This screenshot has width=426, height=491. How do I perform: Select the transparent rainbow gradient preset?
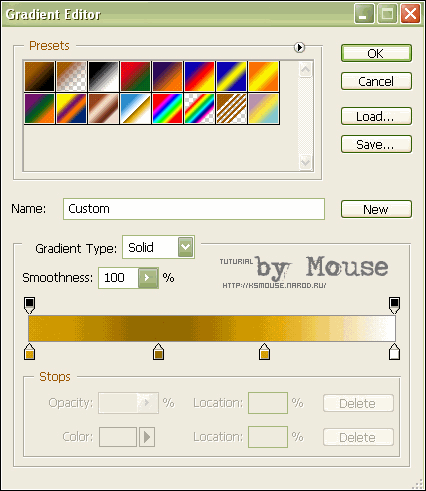(x=199, y=109)
